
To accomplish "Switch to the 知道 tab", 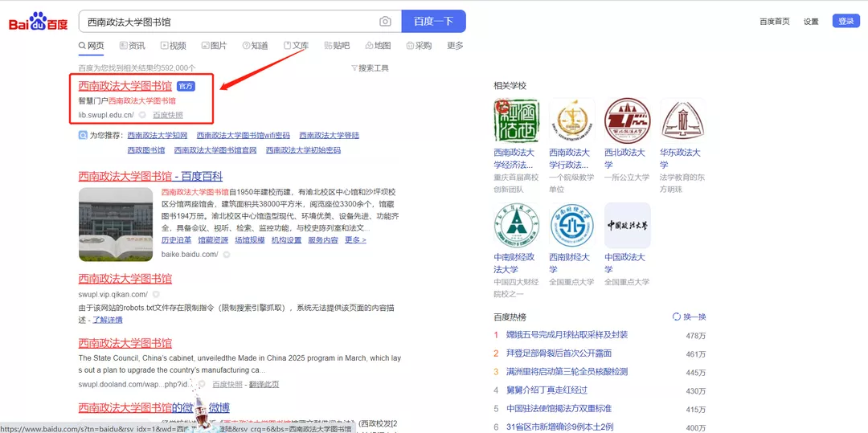I will coord(256,46).
